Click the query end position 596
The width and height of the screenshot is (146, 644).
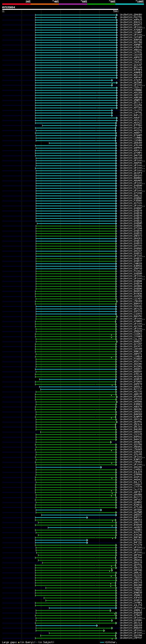click(115, 11)
